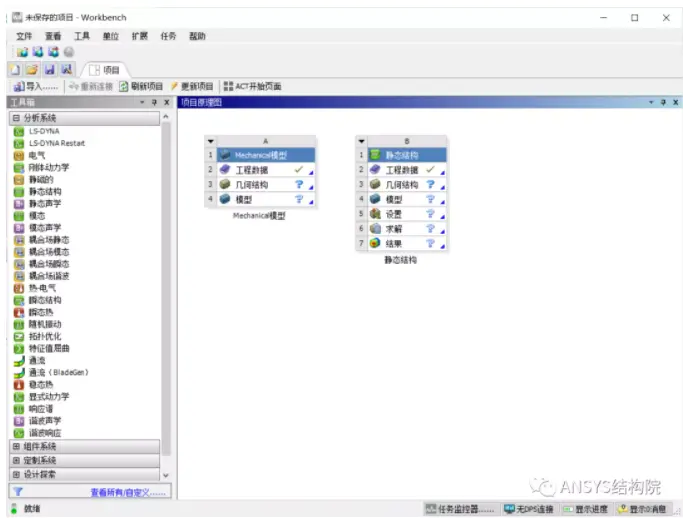Viewport: 683px width, 518px height.
Task: Open the 帮助 menu
Action: tap(197, 36)
